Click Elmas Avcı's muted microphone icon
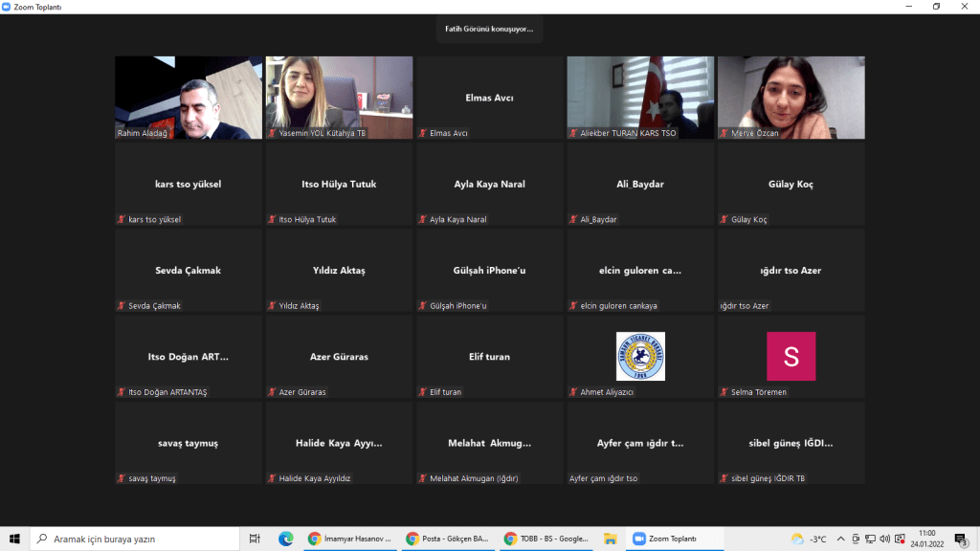 423,134
